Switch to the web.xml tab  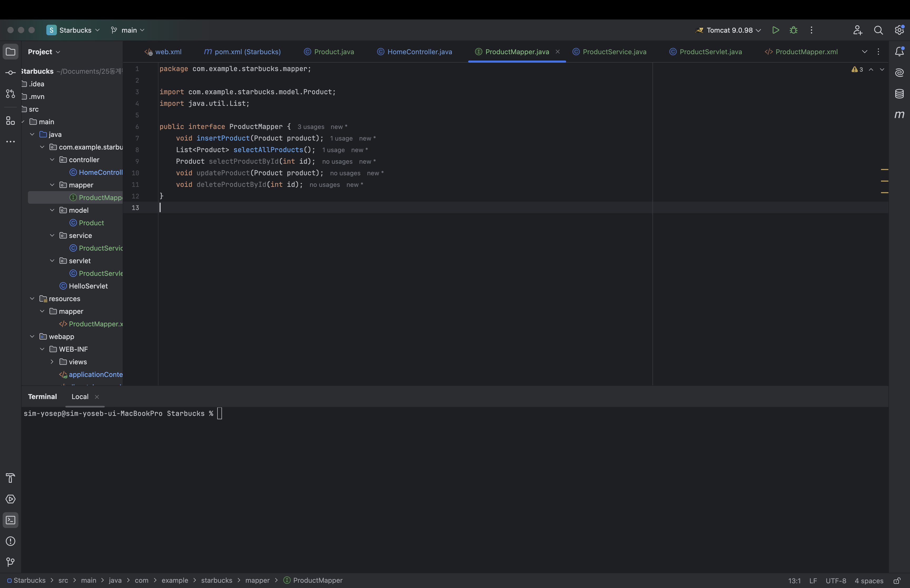coord(163,52)
